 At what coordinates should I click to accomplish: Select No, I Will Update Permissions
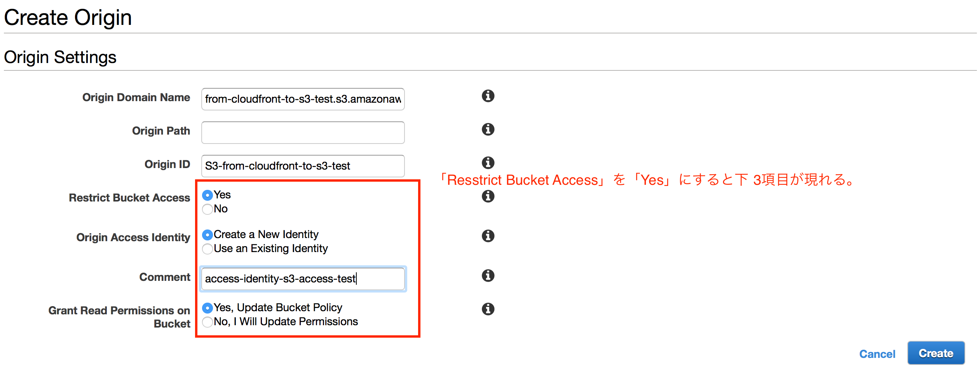[208, 322]
